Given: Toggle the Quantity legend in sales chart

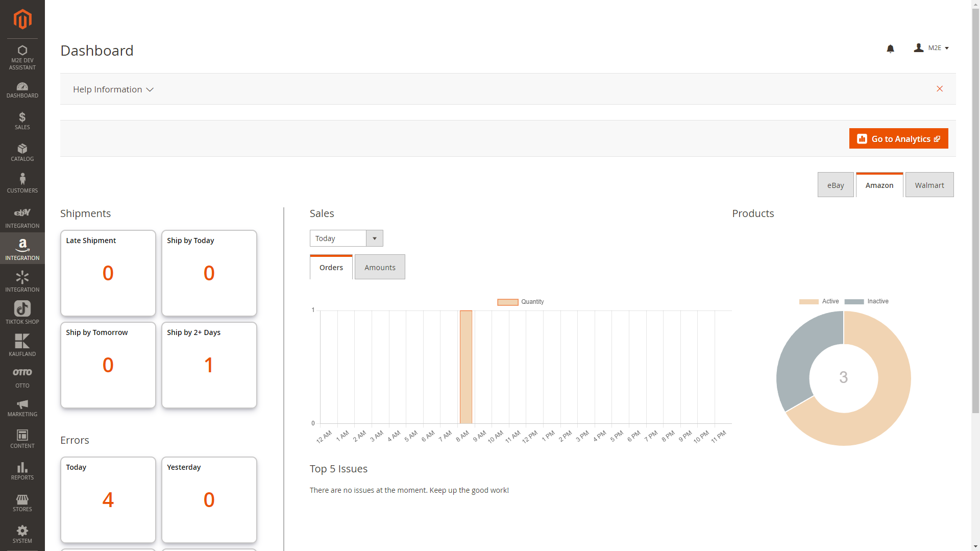Looking at the screenshot, I should click(520, 302).
